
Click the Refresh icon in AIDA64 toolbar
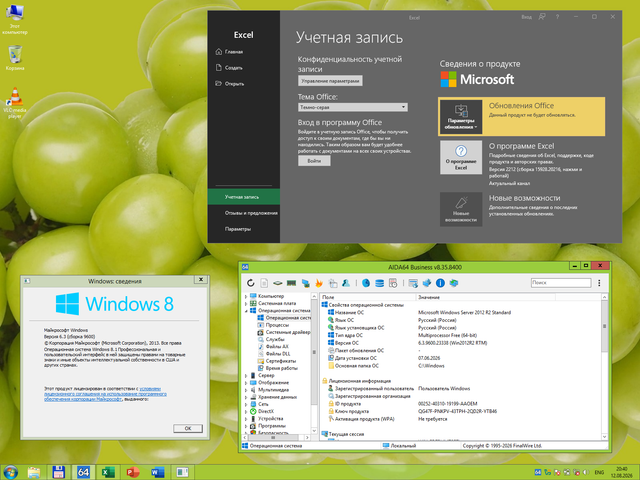(251, 283)
